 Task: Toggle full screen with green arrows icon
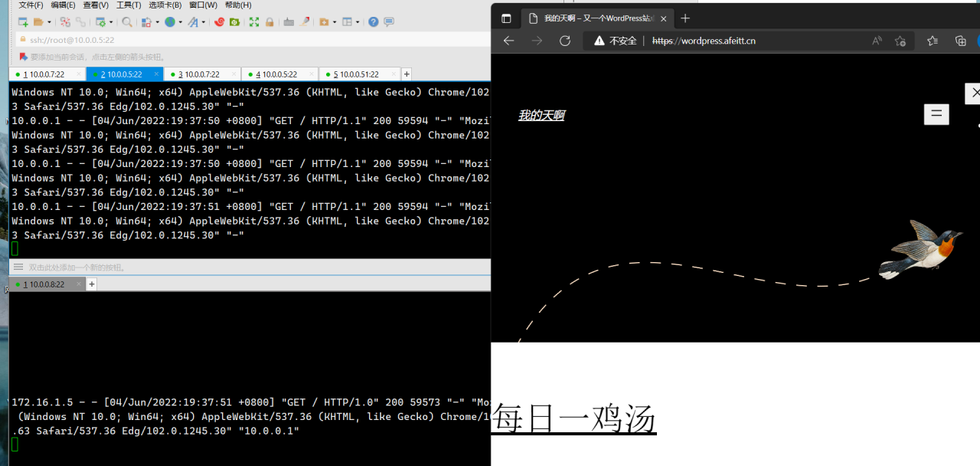(x=254, y=22)
